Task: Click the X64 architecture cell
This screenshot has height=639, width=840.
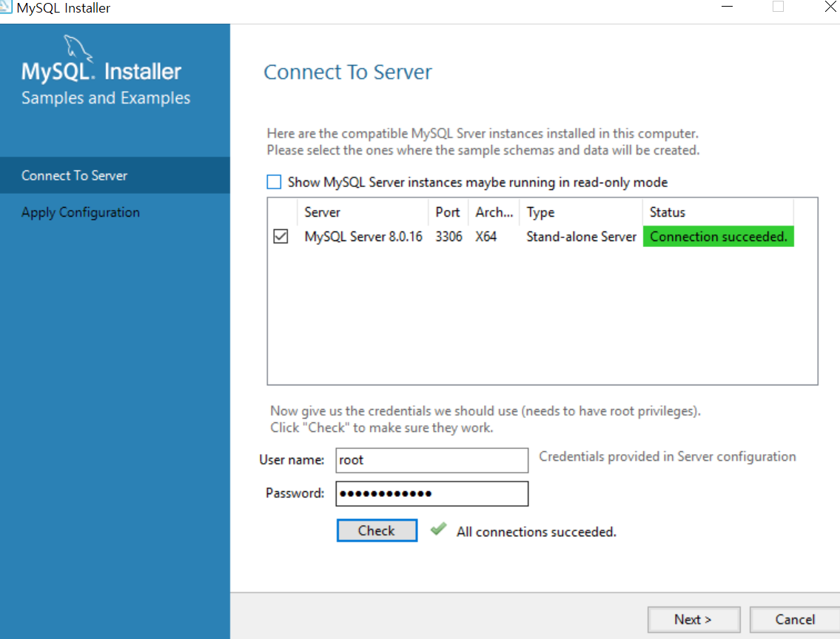Action: 486,237
